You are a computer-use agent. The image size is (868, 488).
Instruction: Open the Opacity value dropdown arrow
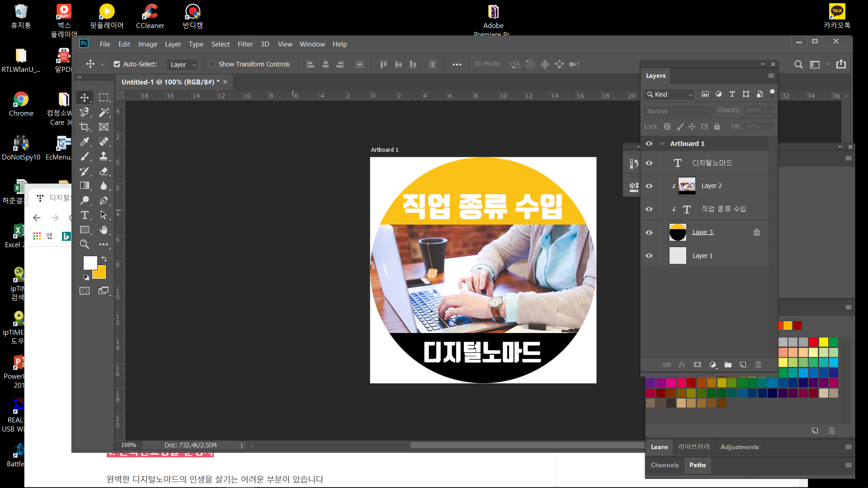click(770, 110)
